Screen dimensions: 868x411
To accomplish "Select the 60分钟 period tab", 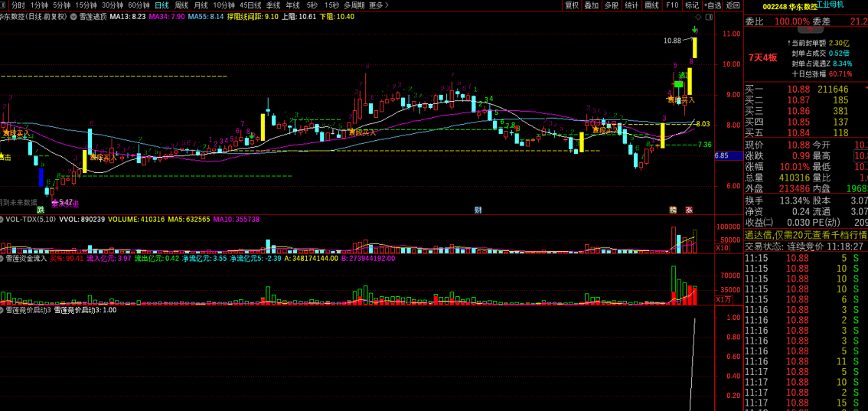I will coord(139,5).
